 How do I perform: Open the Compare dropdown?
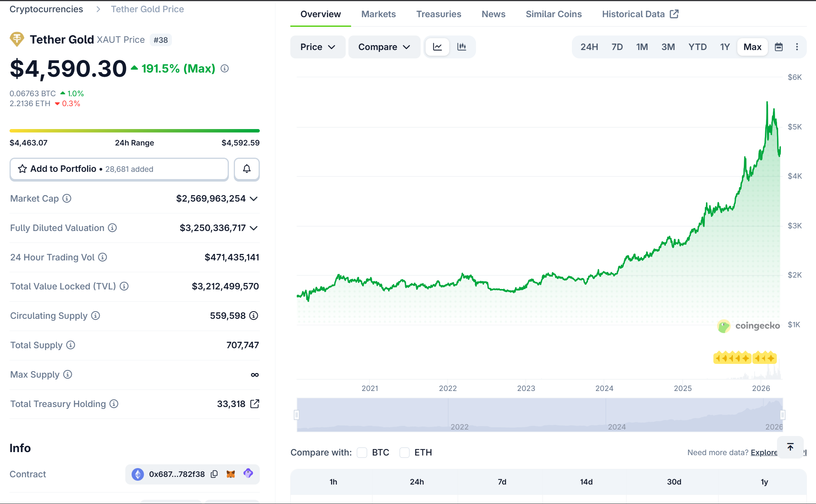(384, 47)
